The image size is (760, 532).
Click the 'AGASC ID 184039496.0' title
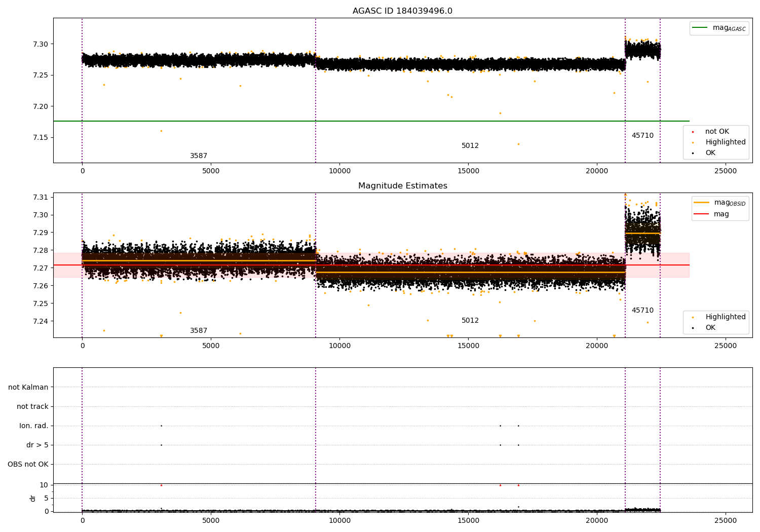coord(402,11)
